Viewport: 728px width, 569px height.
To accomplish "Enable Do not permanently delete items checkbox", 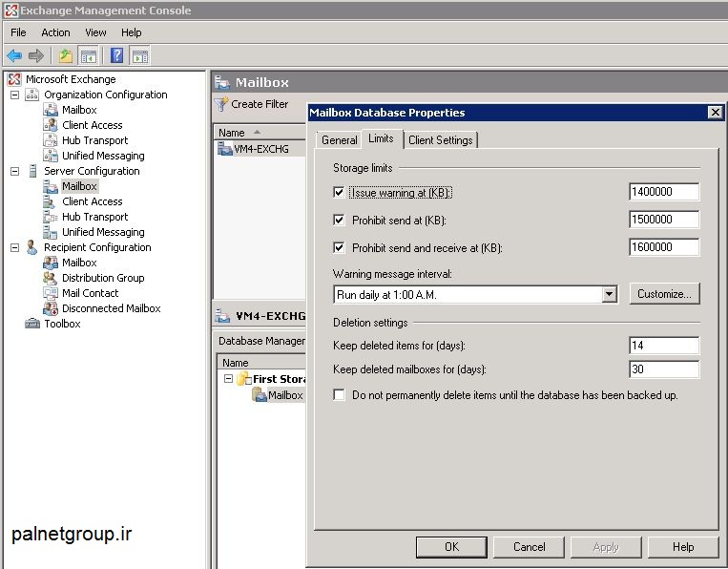I will pos(339,395).
